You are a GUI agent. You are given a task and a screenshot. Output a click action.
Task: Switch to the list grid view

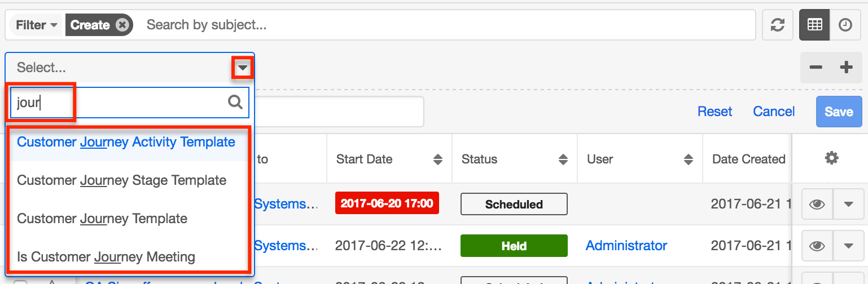pos(814,25)
